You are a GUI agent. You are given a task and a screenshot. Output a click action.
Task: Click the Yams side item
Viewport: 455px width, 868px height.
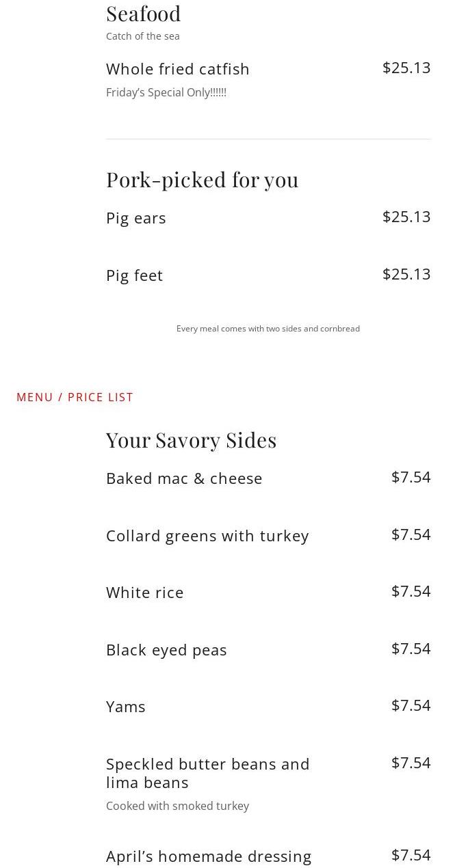coord(126,707)
